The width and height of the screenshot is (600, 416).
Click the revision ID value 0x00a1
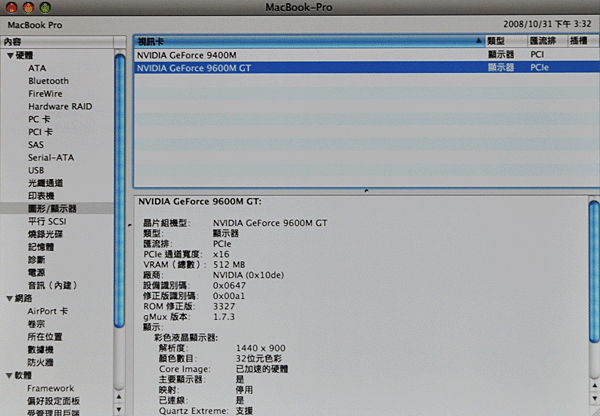pos(229,296)
